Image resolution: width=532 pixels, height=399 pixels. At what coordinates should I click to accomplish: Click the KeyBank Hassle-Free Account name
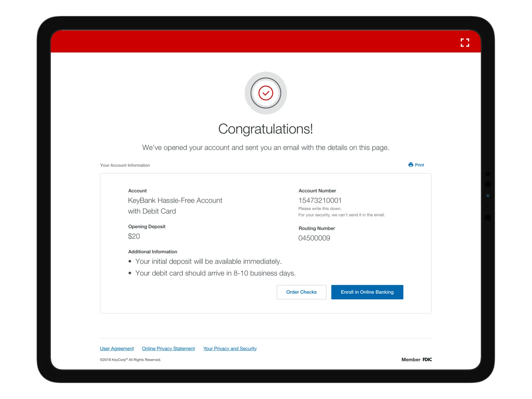click(x=175, y=200)
